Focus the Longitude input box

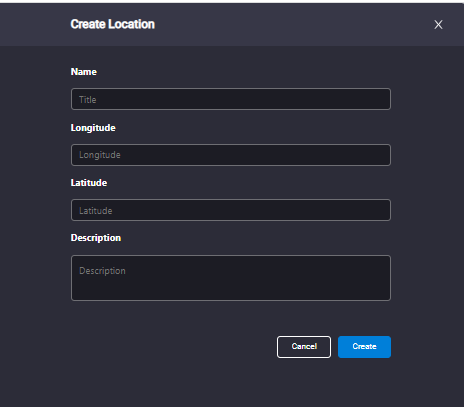[231, 155]
